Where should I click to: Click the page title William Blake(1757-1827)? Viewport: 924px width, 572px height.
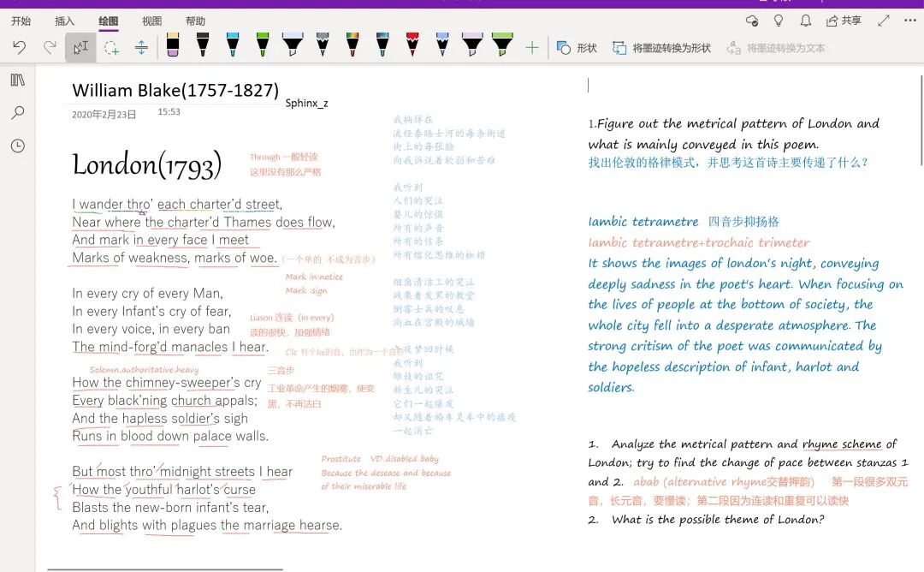tap(175, 90)
